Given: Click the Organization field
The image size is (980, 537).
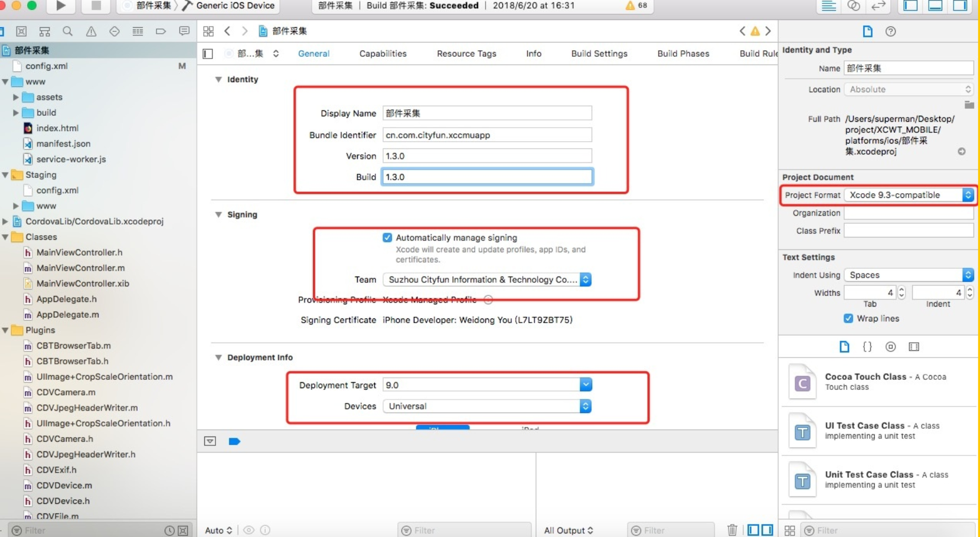Looking at the screenshot, I should (x=909, y=213).
